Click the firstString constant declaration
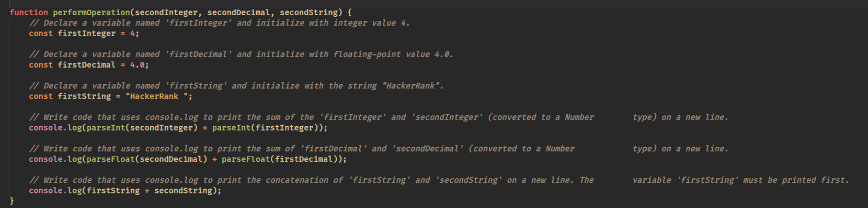The height and width of the screenshot is (208, 868). coord(84,96)
